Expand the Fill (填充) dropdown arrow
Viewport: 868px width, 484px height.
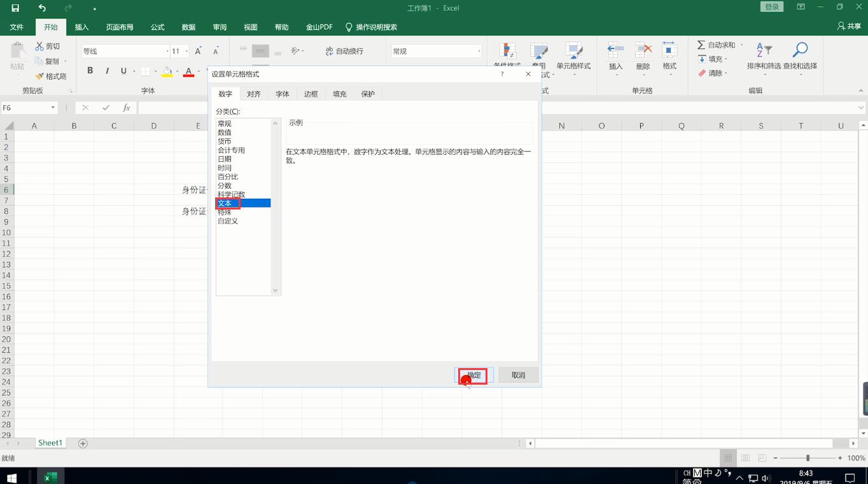click(726, 59)
